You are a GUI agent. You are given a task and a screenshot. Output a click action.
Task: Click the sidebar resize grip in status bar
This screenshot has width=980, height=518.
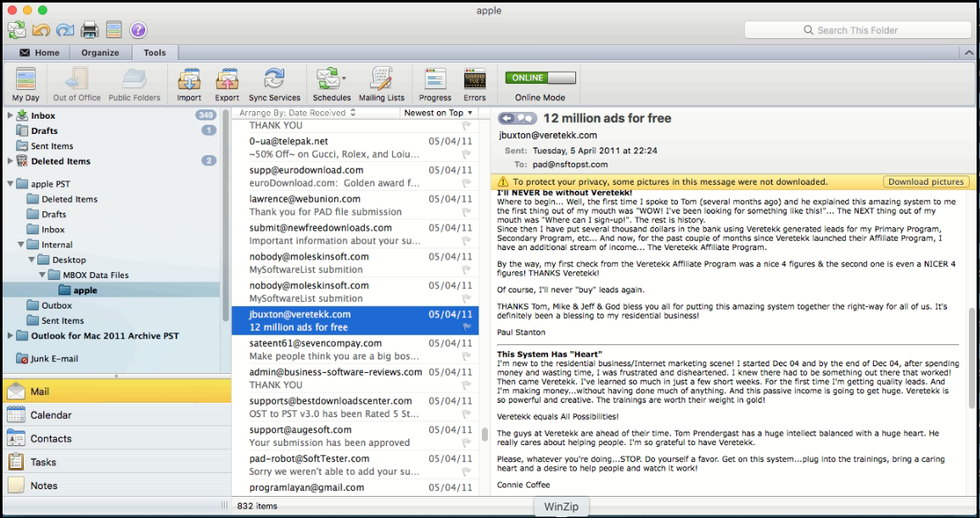(x=225, y=505)
